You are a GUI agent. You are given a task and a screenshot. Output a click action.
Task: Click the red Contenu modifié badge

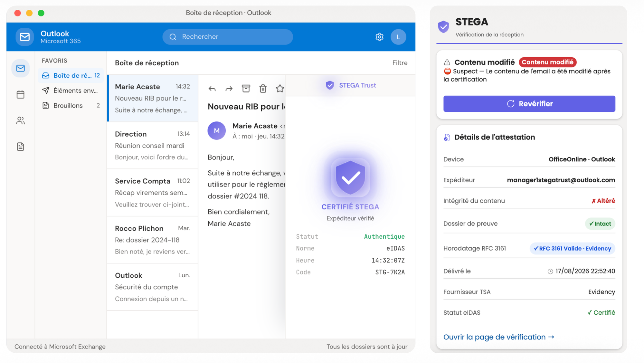[x=547, y=62]
